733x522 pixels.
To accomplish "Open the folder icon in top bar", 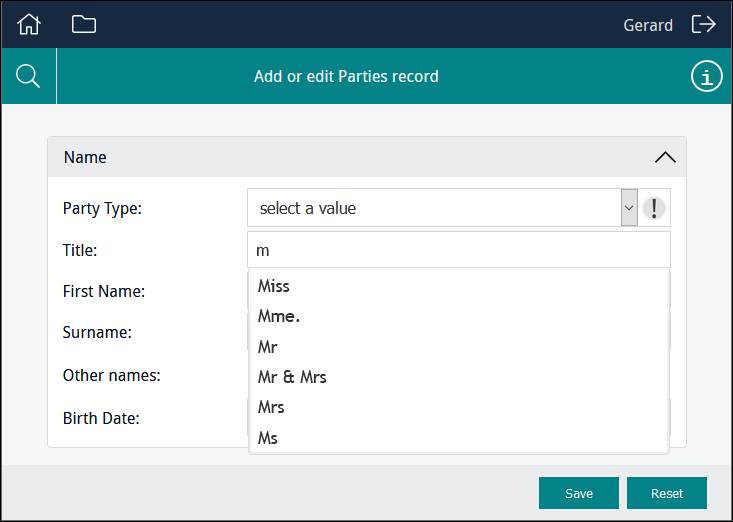I will [x=84, y=25].
